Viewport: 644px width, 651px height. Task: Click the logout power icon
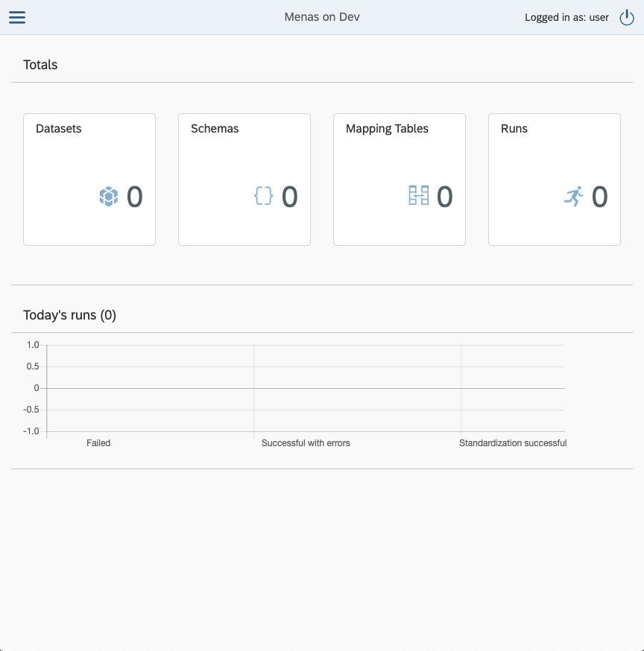pyautogui.click(x=627, y=17)
